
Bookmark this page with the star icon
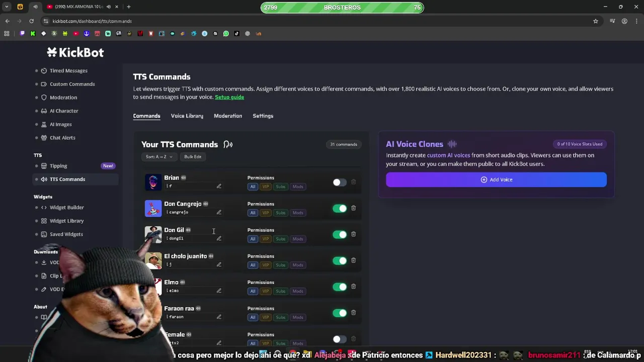pyautogui.click(x=596, y=21)
